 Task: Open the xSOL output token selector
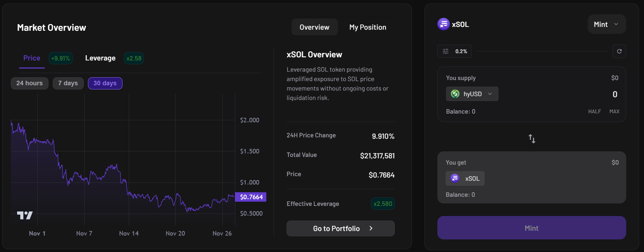pos(465,179)
